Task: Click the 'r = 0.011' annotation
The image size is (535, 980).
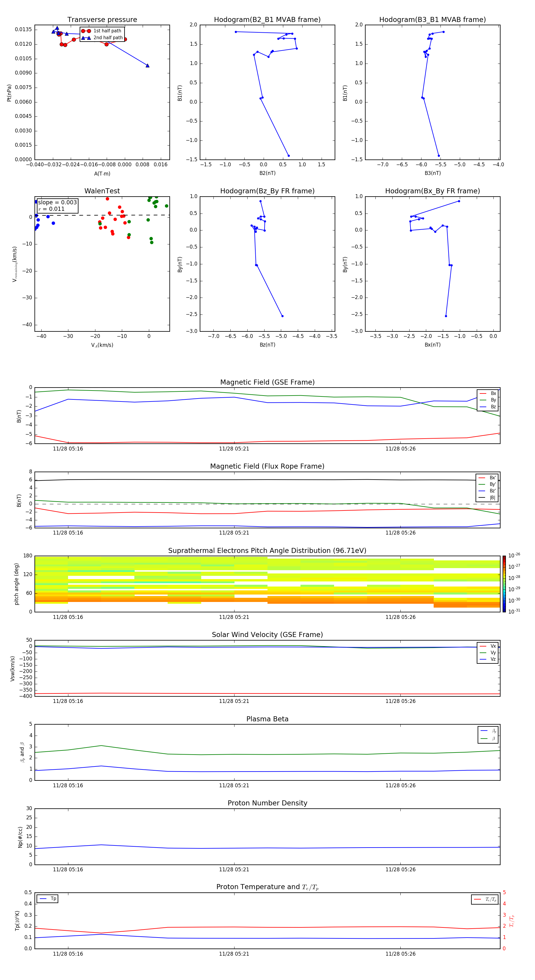Action: click(51, 209)
